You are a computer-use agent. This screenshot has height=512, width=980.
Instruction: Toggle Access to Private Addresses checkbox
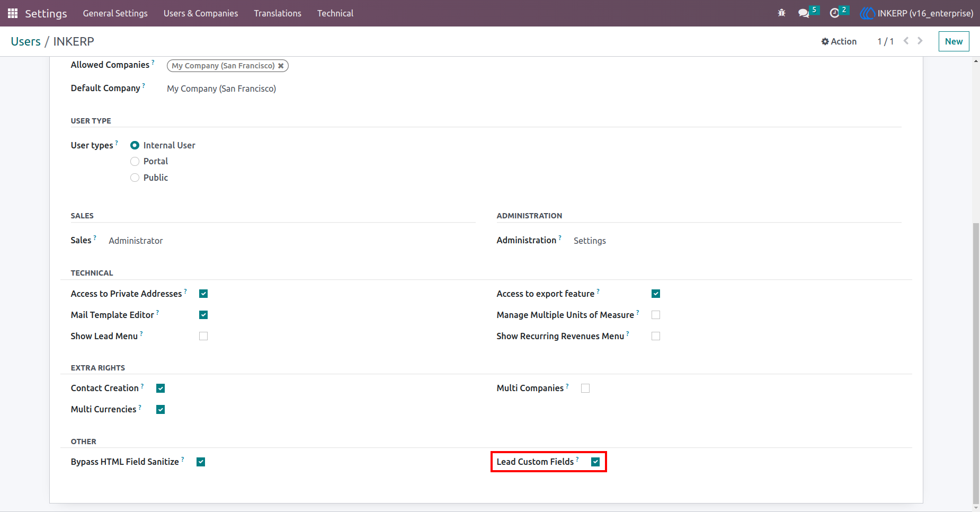coord(203,294)
